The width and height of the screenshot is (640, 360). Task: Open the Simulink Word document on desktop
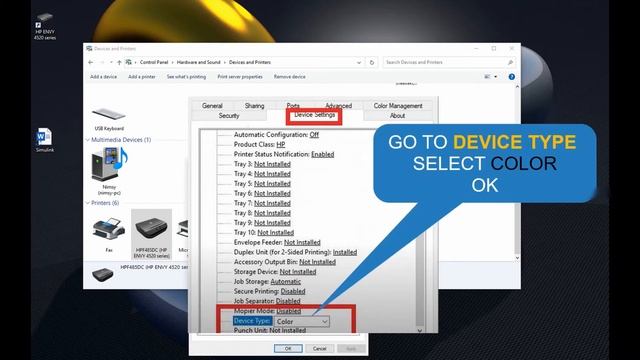tap(44, 140)
